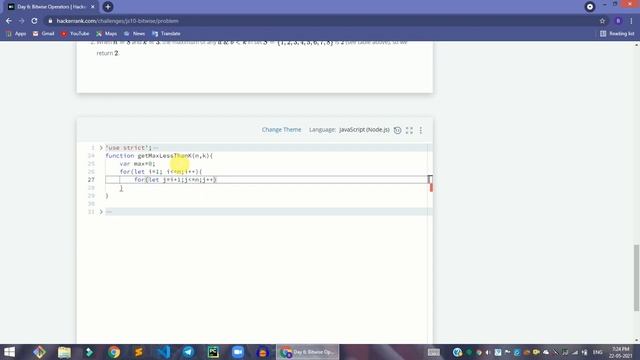Open the JavaScript (Node.js) language dropdown
The image size is (640, 360).
364,129
